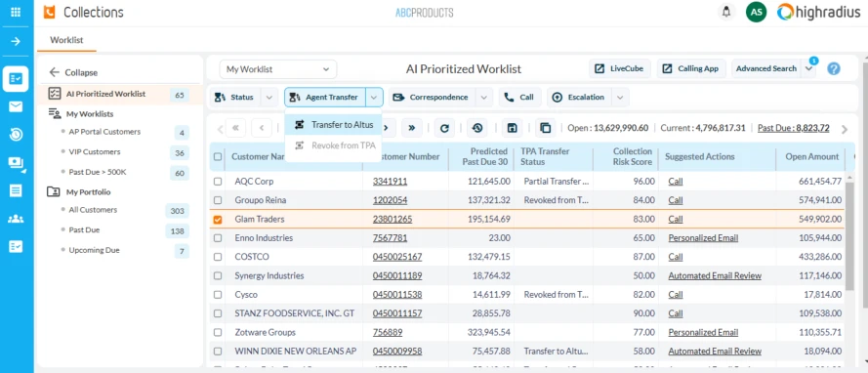
Task: Open the Upcoming Due portfolio
Action: click(94, 250)
